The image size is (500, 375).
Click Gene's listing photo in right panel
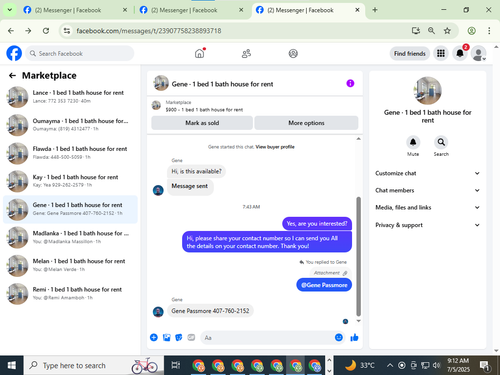pos(428,91)
